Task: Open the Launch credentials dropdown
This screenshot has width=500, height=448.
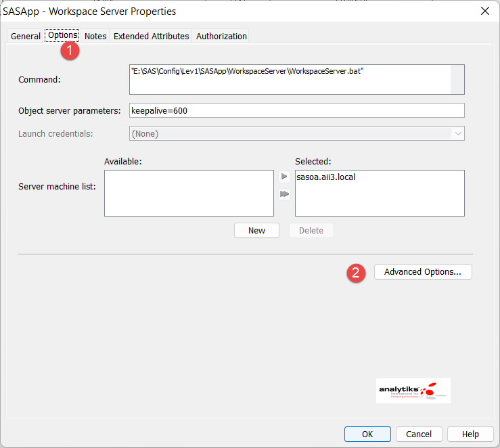Action: click(x=297, y=133)
